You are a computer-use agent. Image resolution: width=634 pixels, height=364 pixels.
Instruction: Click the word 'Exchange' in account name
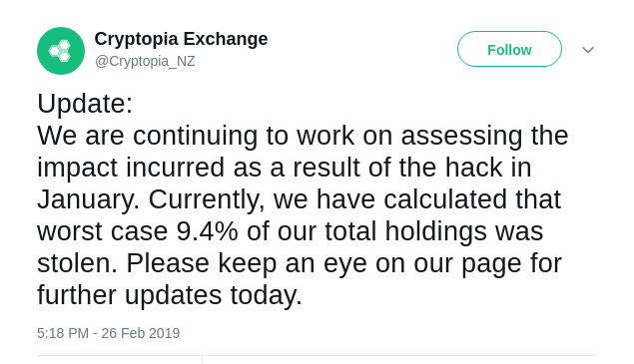(226, 39)
